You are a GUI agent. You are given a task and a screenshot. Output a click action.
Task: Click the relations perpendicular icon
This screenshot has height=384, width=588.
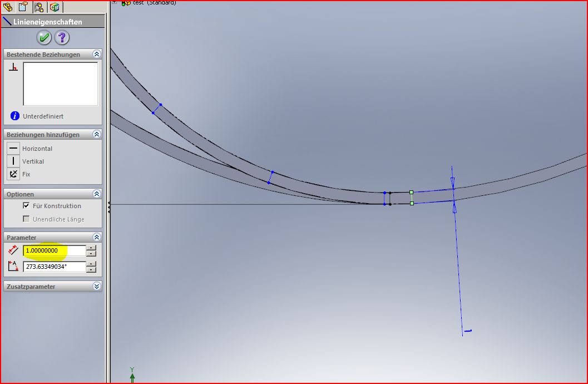coord(13,67)
